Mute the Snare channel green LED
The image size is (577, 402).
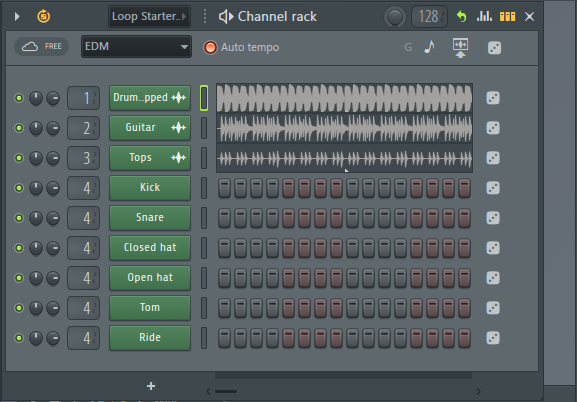(19, 218)
